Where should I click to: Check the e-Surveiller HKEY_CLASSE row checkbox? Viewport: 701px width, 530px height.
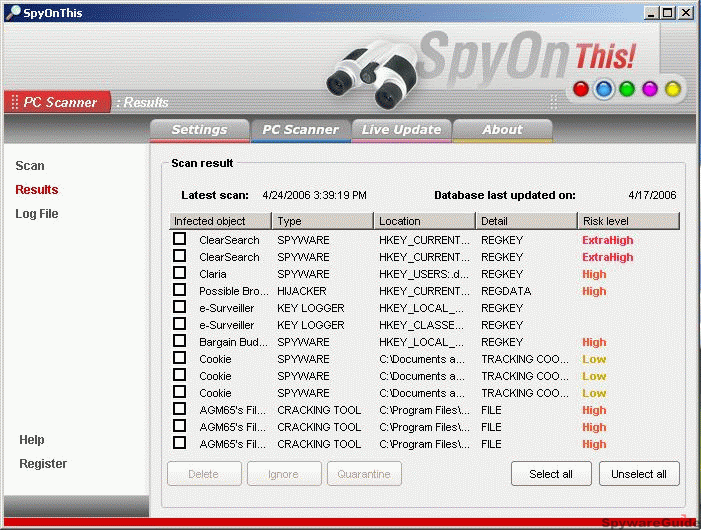[x=180, y=324]
